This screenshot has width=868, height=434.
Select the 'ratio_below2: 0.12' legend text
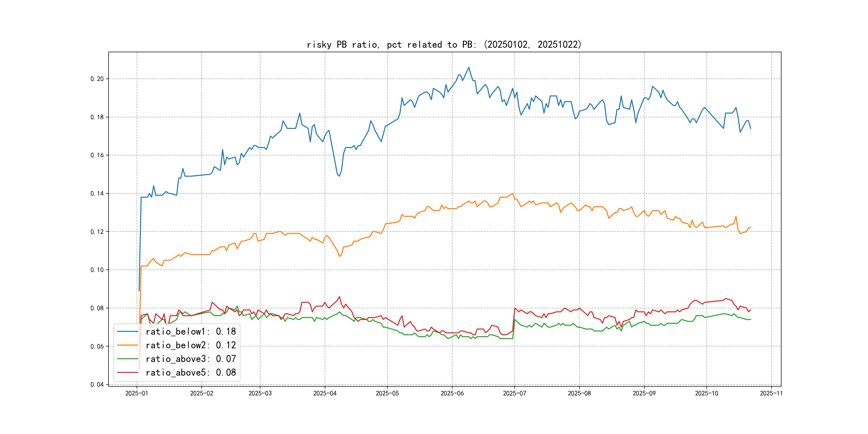[x=191, y=345]
